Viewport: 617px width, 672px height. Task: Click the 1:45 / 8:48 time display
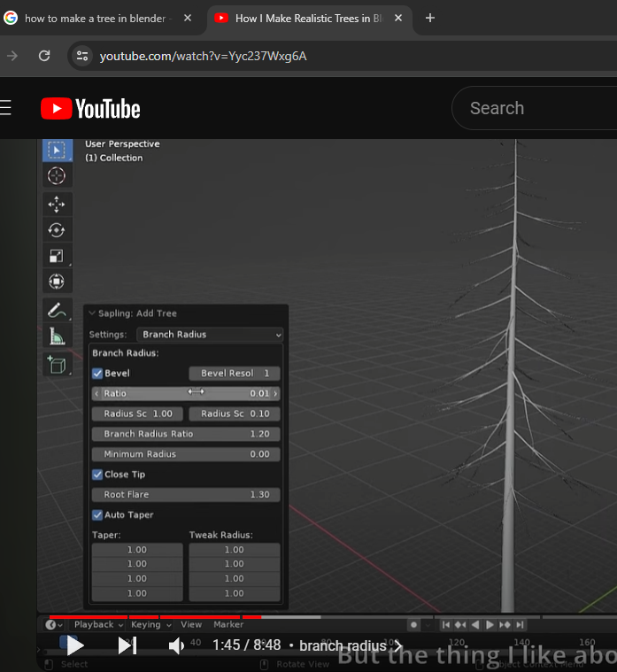pyautogui.click(x=247, y=645)
